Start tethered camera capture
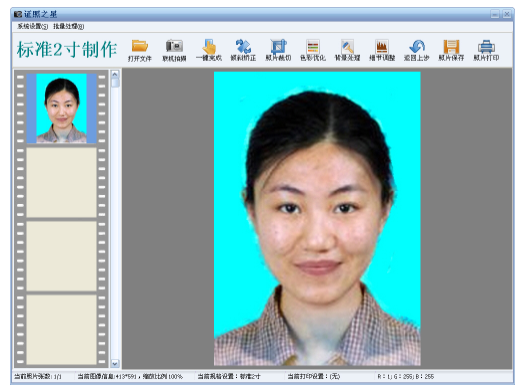This screenshot has width=526, height=387. pyautogui.click(x=174, y=51)
